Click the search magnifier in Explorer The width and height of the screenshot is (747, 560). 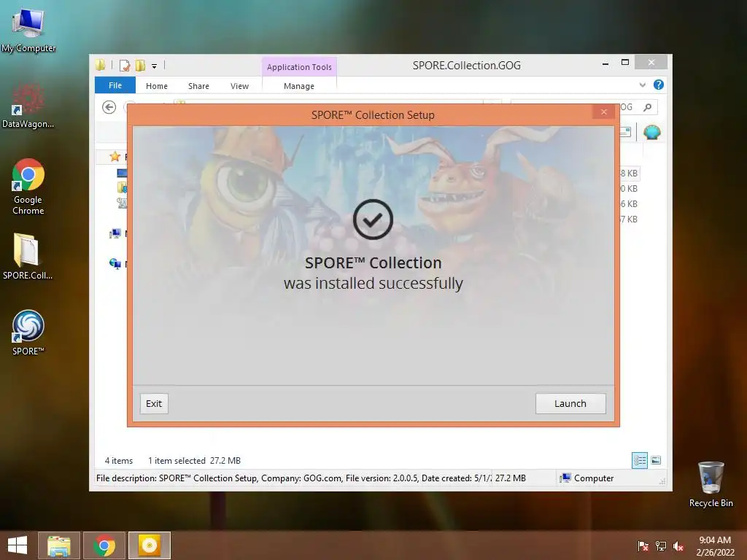(x=647, y=107)
